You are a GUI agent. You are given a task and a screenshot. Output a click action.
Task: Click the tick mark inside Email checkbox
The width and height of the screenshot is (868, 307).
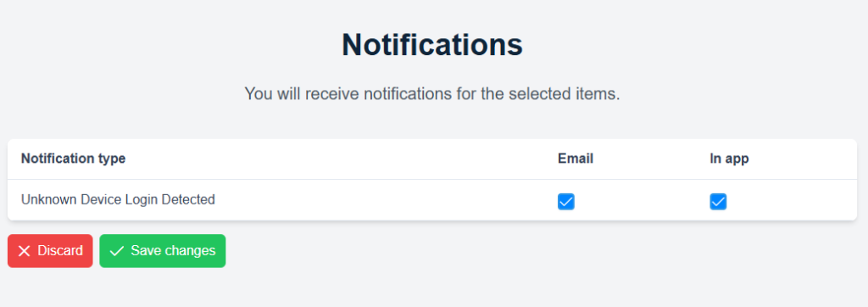tap(565, 202)
